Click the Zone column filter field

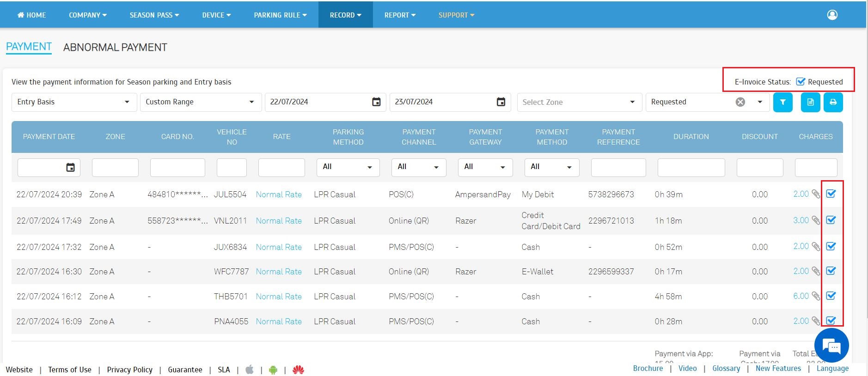[115, 168]
